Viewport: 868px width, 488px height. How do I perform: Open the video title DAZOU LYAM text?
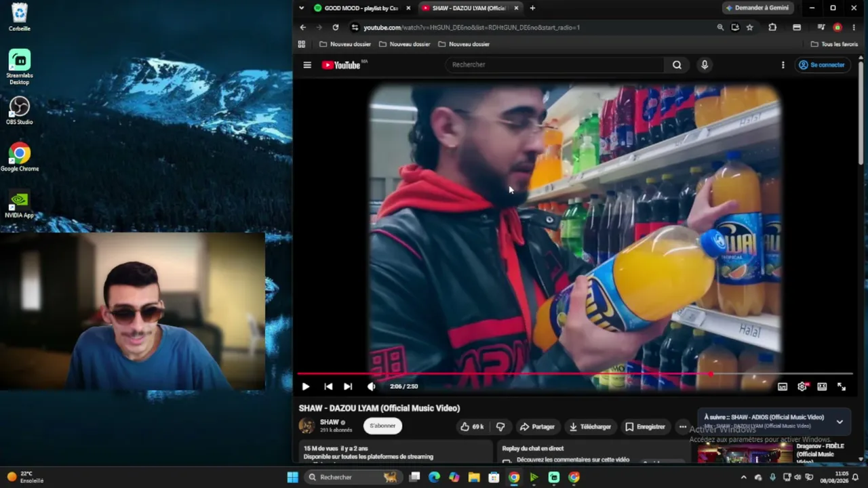coord(379,408)
